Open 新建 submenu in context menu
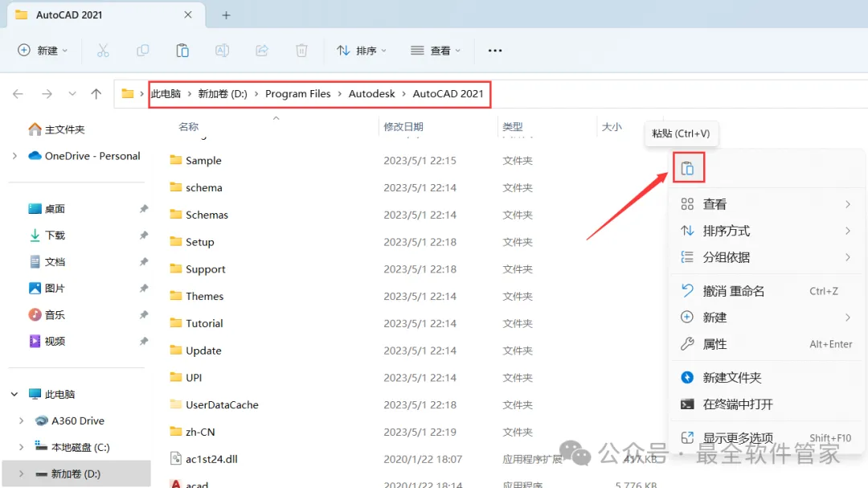This screenshot has height=488, width=868. click(x=767, y=318)
